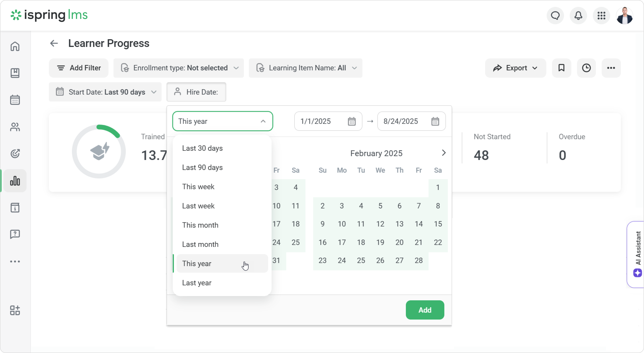
Task: Open start date calendar picker icon
Action: click(x=351, y=121)
